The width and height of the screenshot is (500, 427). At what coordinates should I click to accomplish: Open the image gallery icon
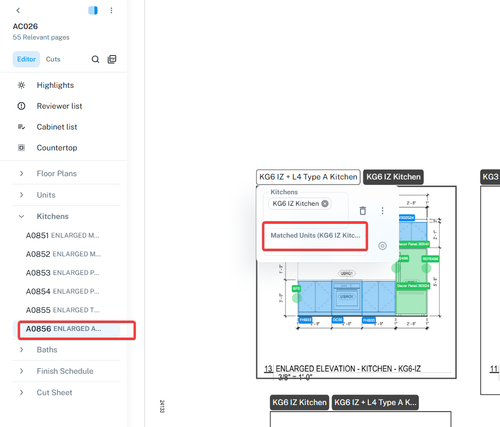[112, 59]
